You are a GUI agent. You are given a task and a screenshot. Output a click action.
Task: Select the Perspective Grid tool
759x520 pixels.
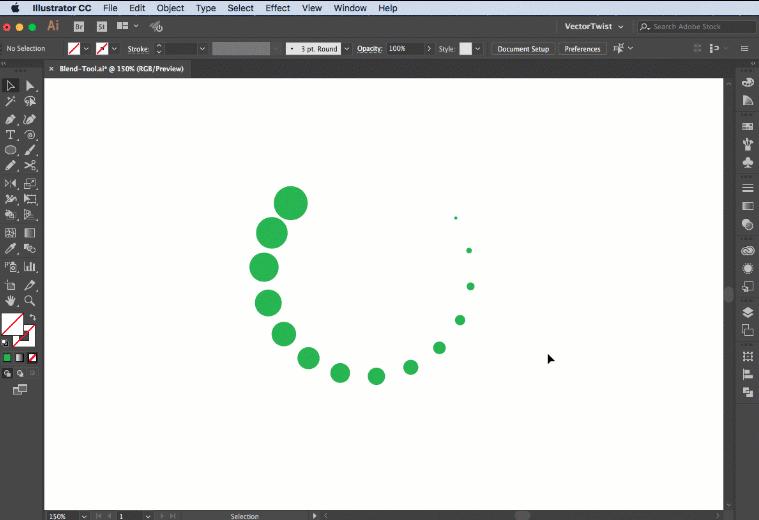point(30,214)
